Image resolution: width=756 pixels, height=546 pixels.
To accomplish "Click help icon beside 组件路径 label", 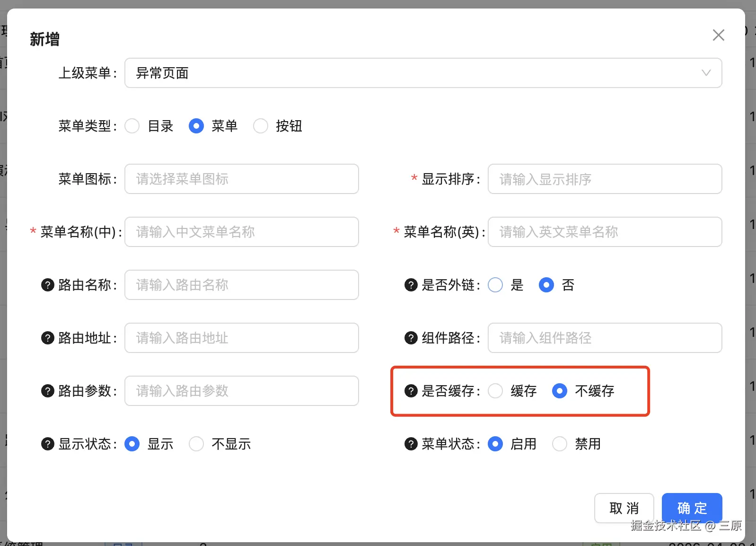I will (411, 338).
